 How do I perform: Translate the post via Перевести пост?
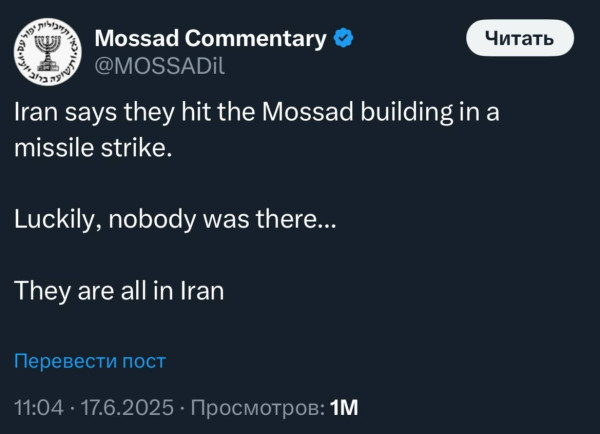(90, 361)
